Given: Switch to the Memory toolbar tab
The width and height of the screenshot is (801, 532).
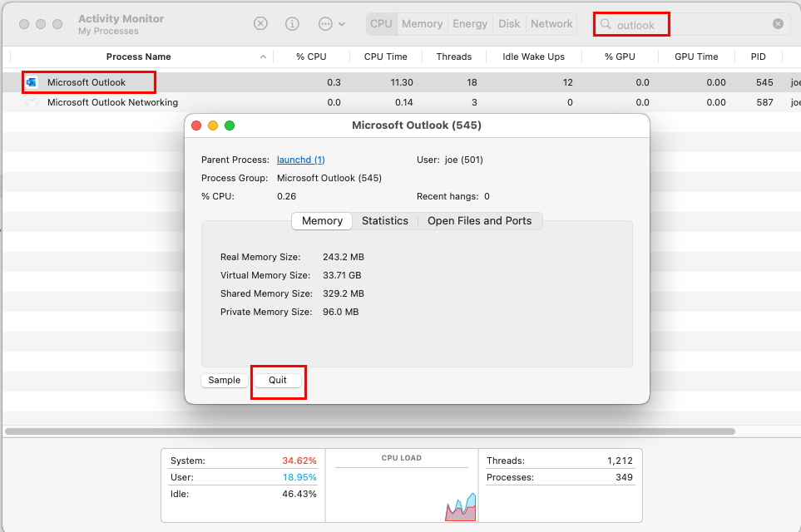Looking at the screenshot, I should click(422, 24).
